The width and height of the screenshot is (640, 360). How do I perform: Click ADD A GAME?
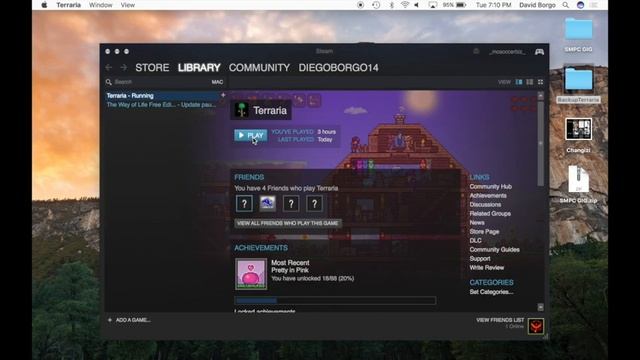click(x=133, y=320)
